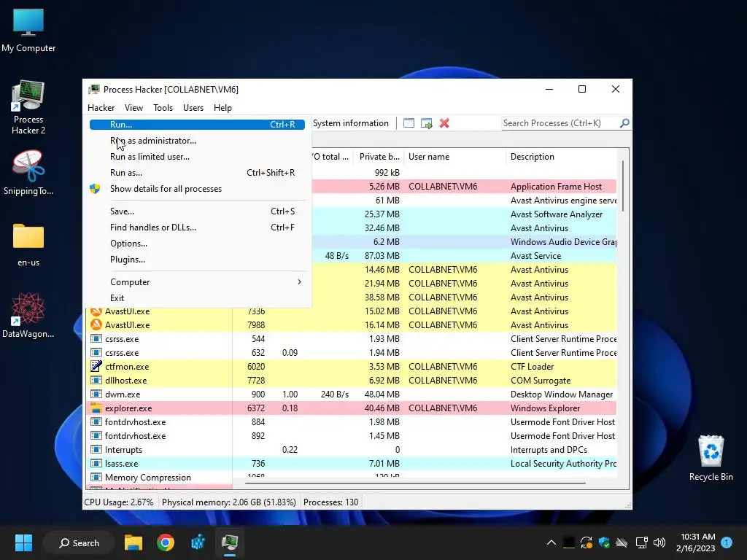Viewport: 747px width, 560px height.
Task: Click the explorer.exe folder icon
Action: pyautogui.click(x=96, y=408)
